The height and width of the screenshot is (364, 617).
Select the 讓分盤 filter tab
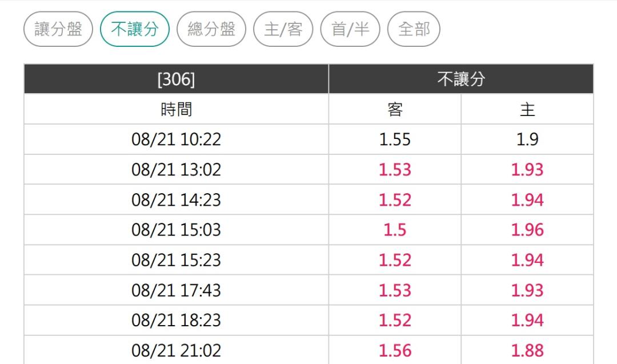coord(58,29)
